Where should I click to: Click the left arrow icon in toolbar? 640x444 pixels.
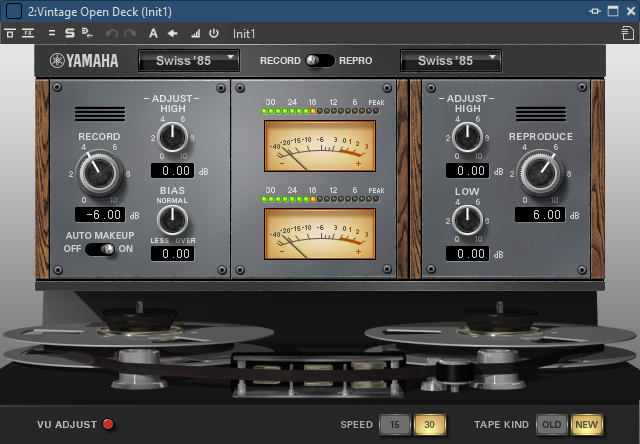[173, 33]
